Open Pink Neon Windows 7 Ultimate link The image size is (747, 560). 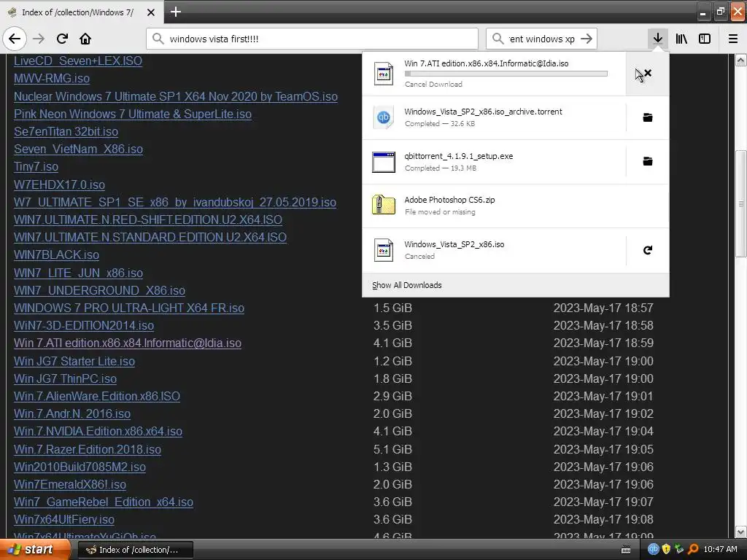coord(133,114)
